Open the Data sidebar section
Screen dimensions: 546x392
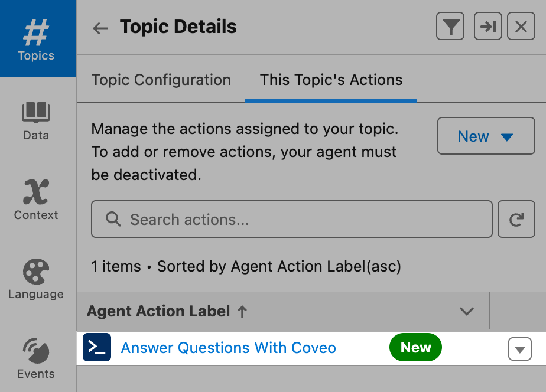click(x=36, y=120)
